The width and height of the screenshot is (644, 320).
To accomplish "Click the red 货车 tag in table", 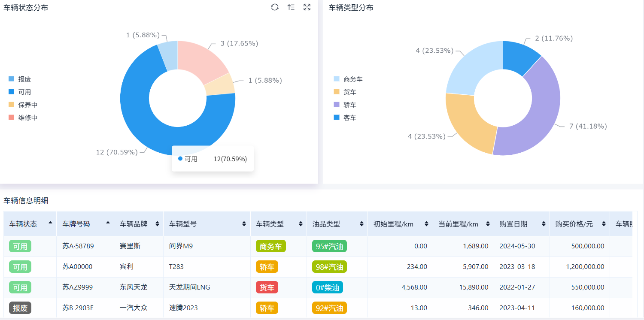I will [267, 287].
